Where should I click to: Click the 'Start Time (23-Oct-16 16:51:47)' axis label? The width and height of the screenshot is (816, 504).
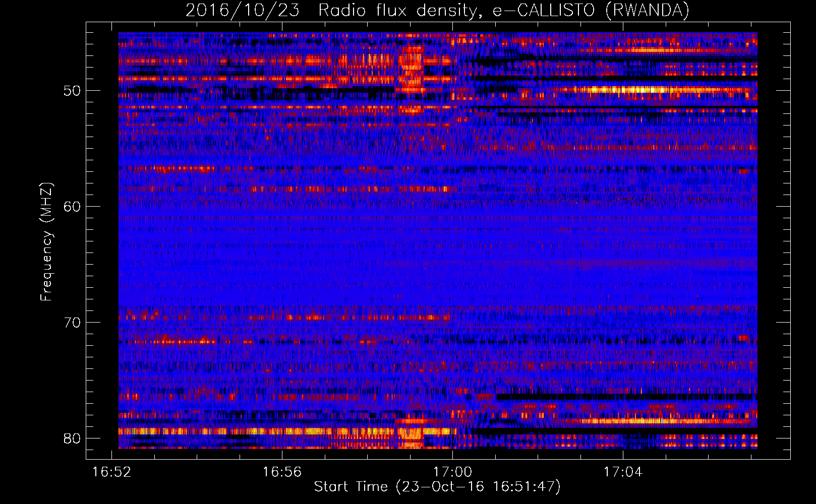(437, 487)
